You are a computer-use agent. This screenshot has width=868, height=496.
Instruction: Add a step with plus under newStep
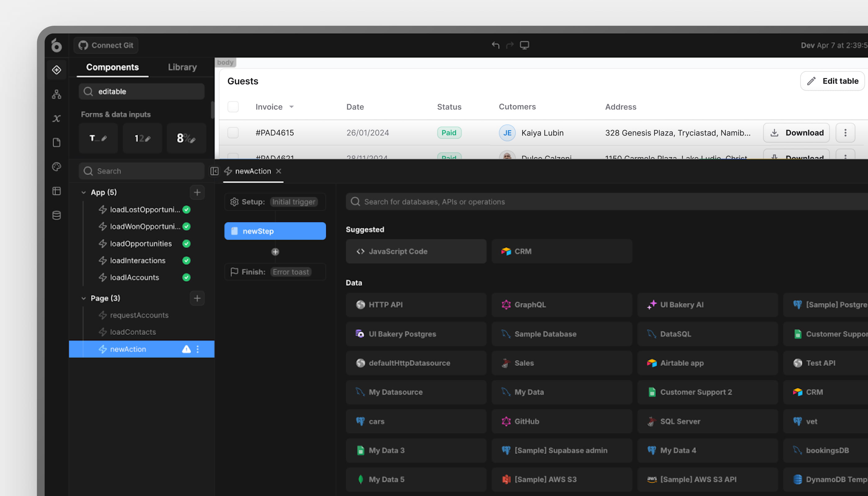click(275, 252)
